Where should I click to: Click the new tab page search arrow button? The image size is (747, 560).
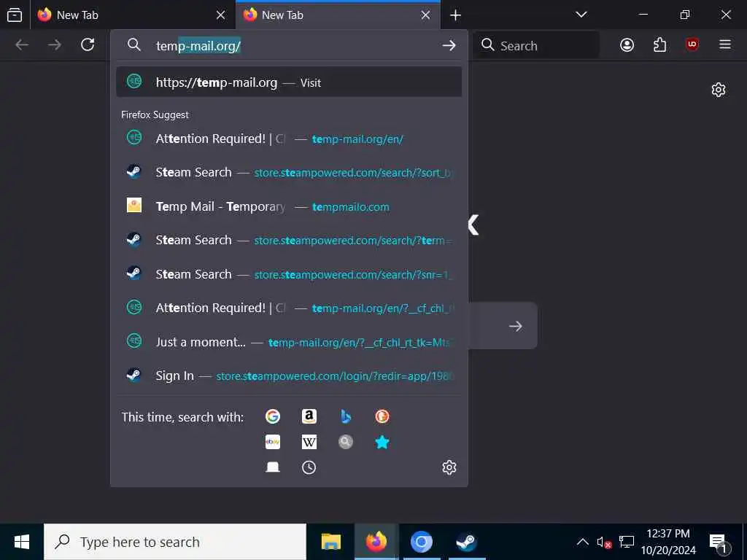pyautogui.click(x=515, y=326)
